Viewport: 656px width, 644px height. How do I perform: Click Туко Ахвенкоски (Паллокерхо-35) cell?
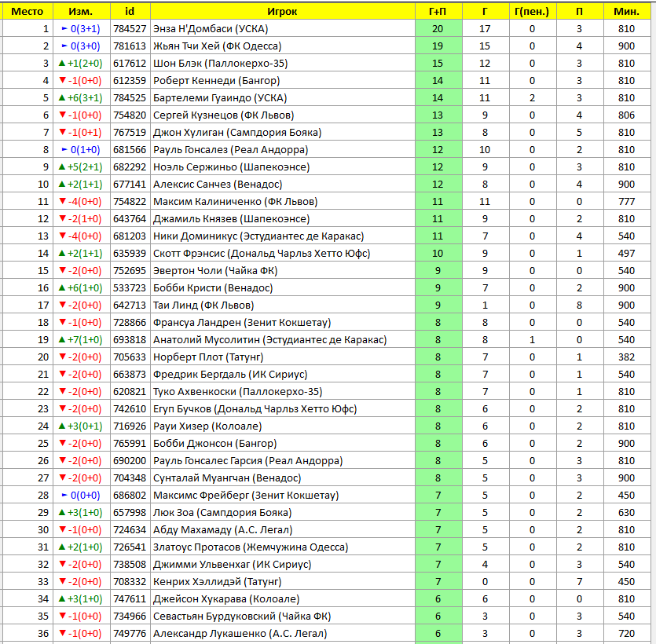pyautogui.click(x=282, y=392)
